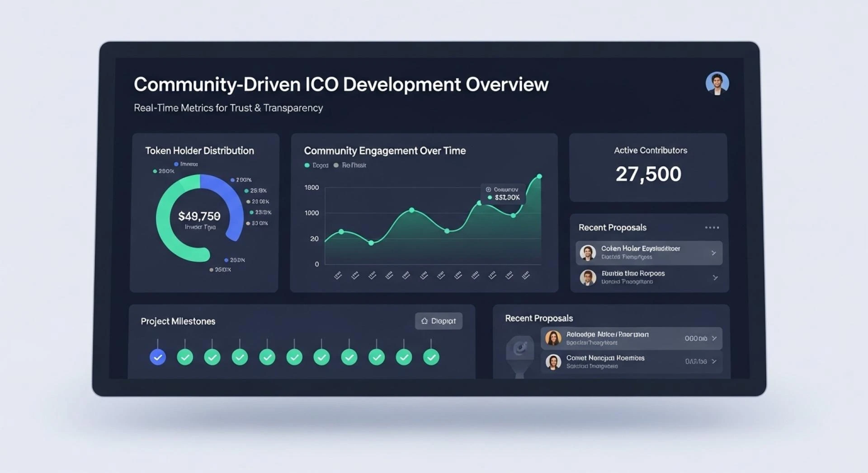Toggle the blue first milestone checkmark
The height and width of the screenshot is (473, 868).
(158, 357)
